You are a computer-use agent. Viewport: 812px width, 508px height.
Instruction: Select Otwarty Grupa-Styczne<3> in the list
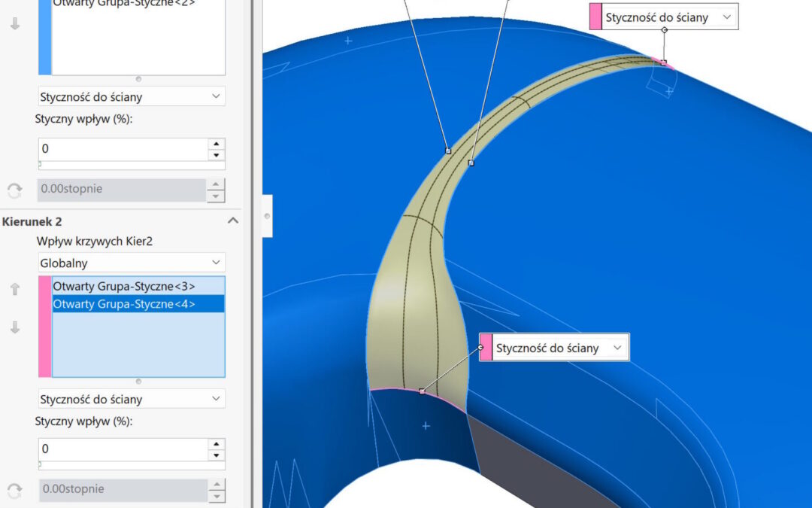[124, 286]
